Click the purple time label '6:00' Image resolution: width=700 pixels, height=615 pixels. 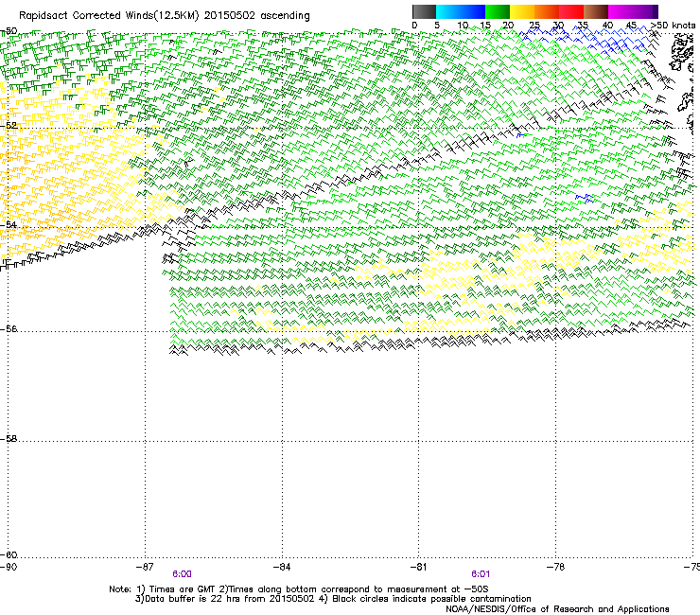point(183,574)
